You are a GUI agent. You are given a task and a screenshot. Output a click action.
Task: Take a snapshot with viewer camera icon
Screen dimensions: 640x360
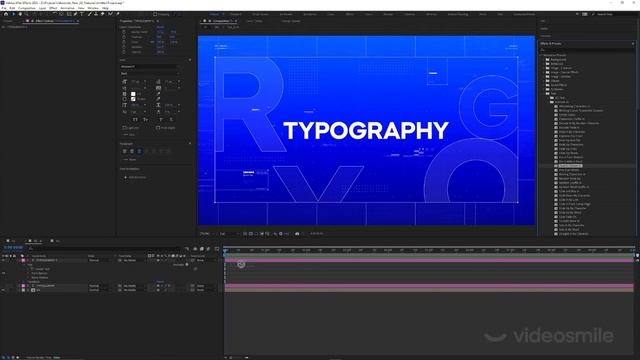click(297, 233)
